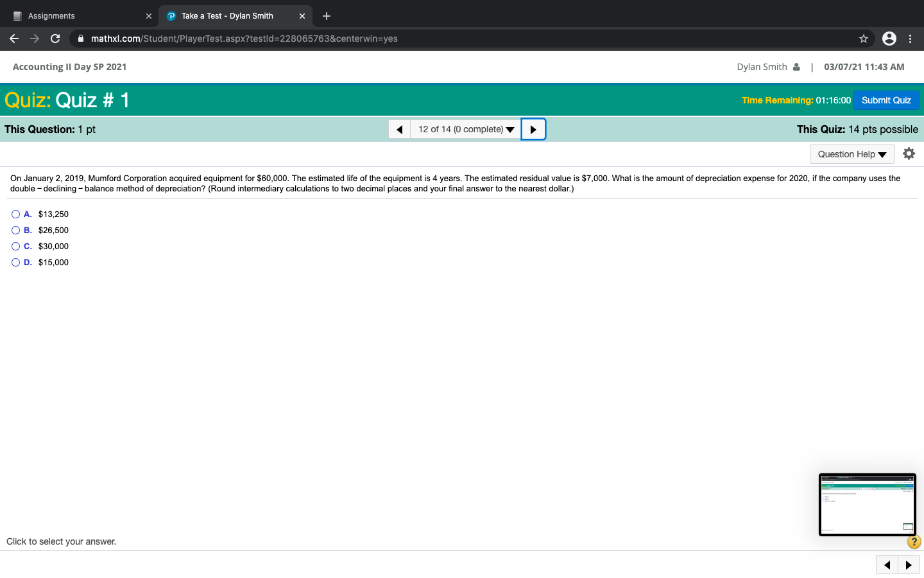
Task: Click the bottom-right previous arrow button
Action: pyautogui.click(x=887, y=565)
